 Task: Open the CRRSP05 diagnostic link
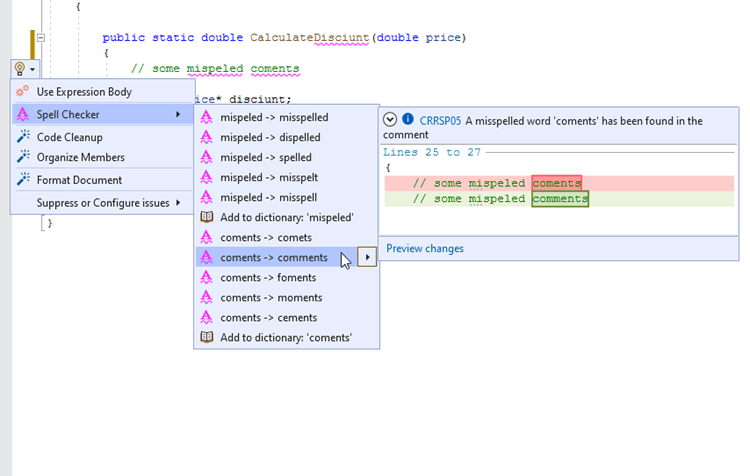[440, 121]
